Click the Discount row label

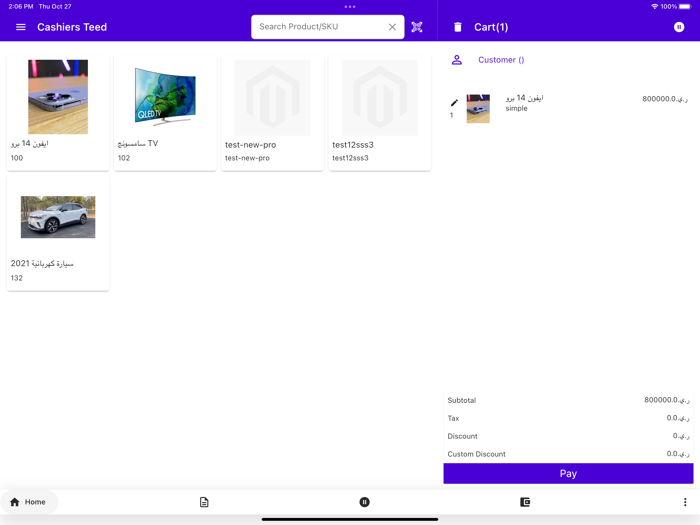click(x=462, y=436)
